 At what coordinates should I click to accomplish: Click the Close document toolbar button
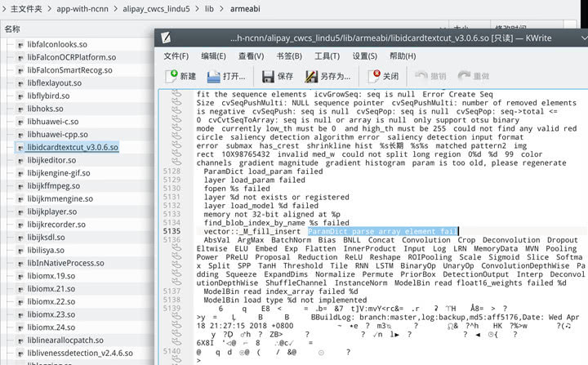tap(383, 77)
